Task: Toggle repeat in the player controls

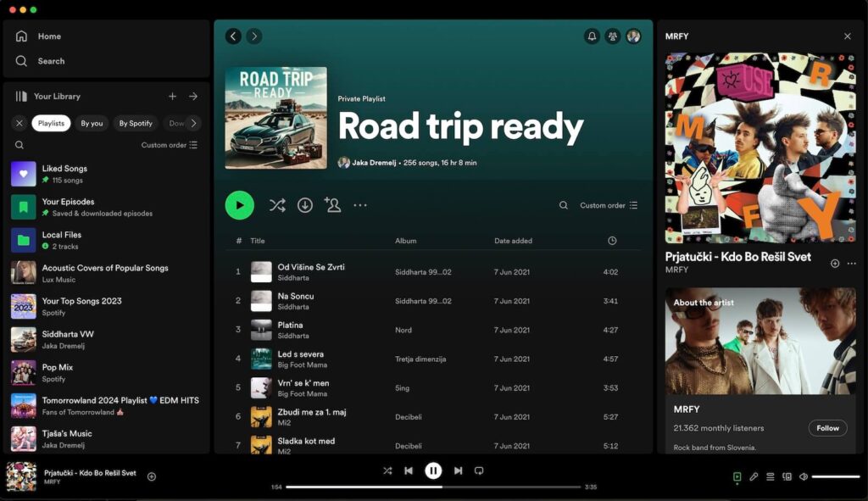Action: click(479, 470)
